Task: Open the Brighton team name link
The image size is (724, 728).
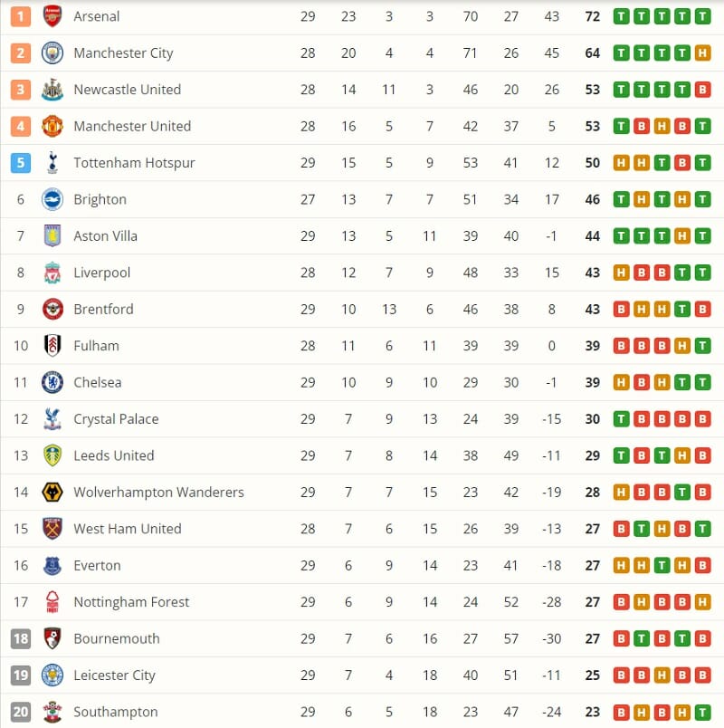Action: coord(100,199)
